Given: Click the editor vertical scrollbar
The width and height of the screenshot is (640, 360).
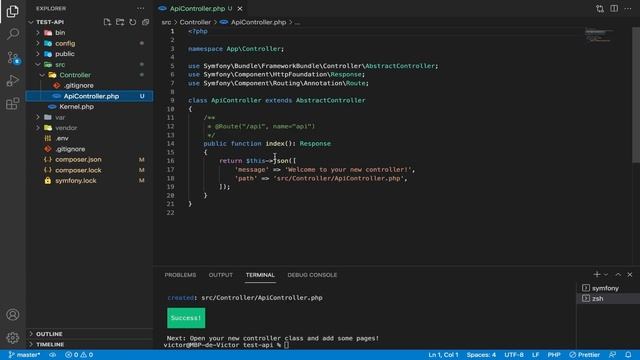Looking at the screenshot, I should click(x=636, y=95).
